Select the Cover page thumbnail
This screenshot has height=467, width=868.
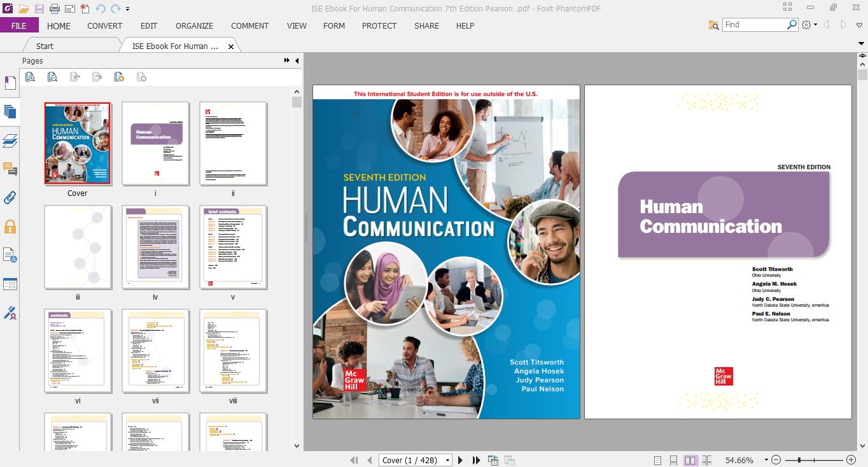click(x=78, y=144)
